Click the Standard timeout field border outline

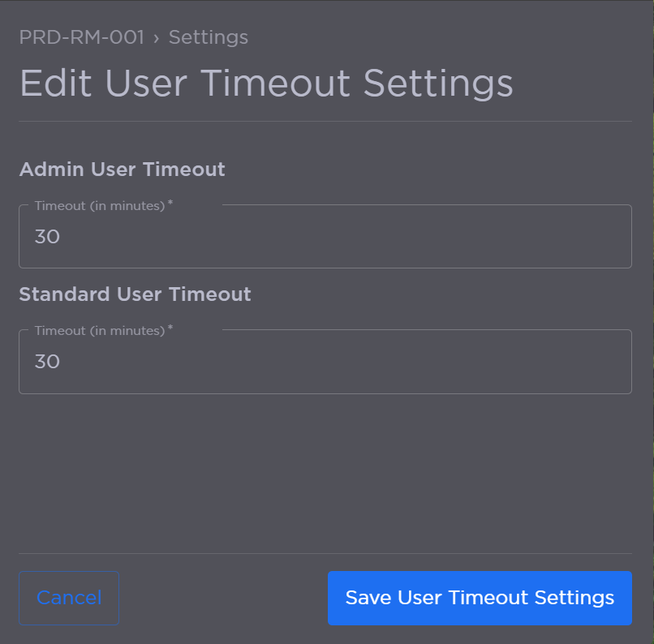[325, 393]
